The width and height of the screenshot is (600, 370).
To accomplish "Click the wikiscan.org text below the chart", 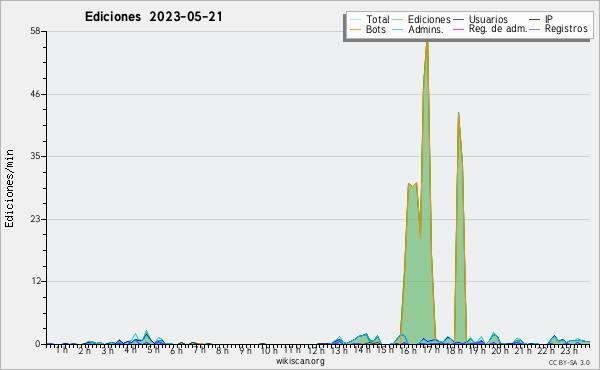I will tap(300, 361).
